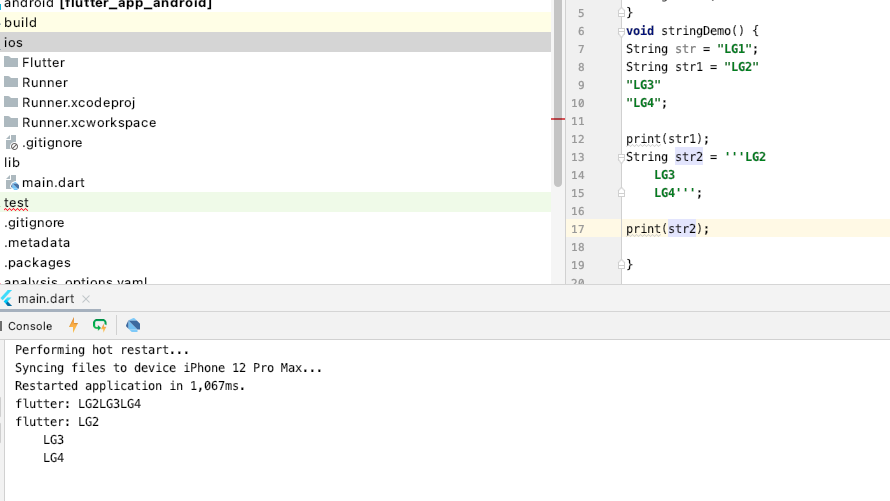Open main.dart in the lib folder
Image resolution: width=890 pixels, height=501 pixels.
click(53, 183)
